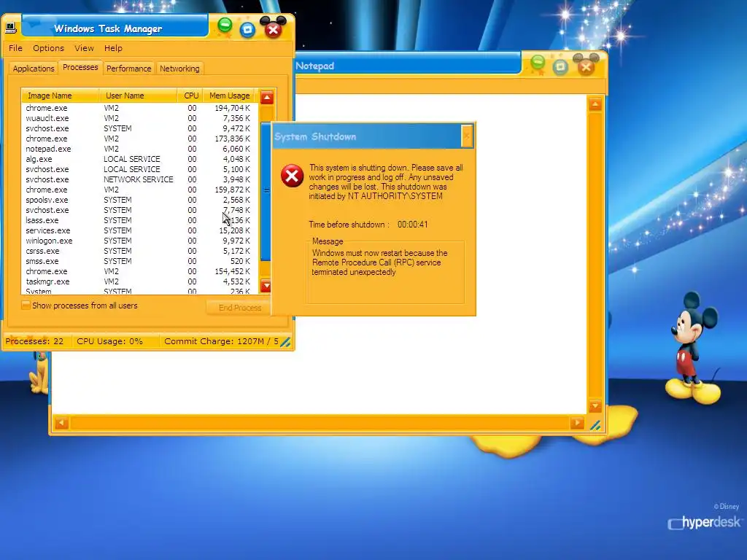Image resolution: width=747 pixels, height=560 pixels.
Task: Click the Notepad horizontal scrollbar track
Action: [320, 422]
